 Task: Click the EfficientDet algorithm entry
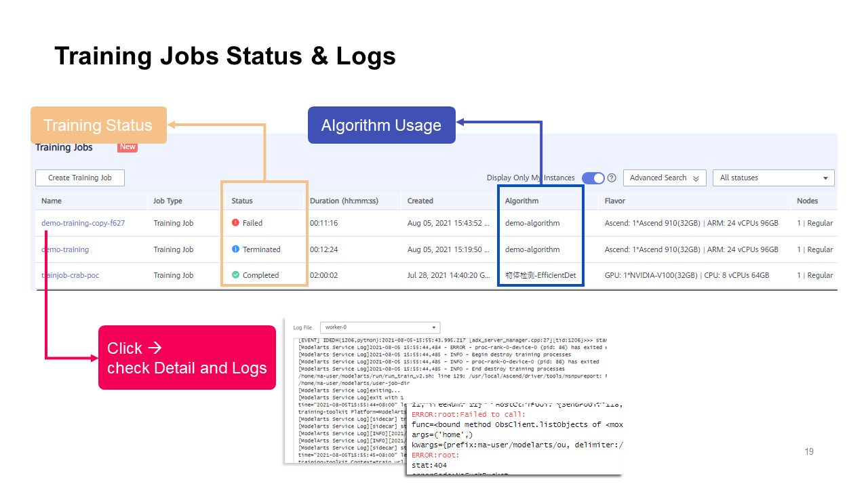pyautogui.click(x=540, y=275)
